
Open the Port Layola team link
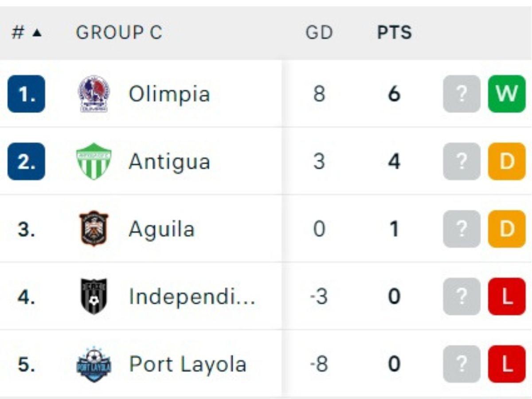point(188,364)
